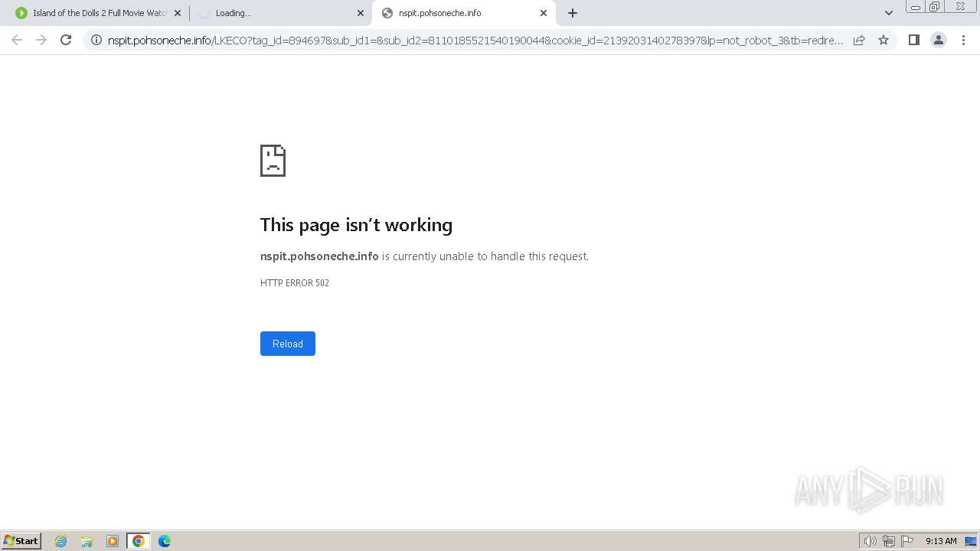Viewport: 980px width, 551px height.
Task: Select the nspit.pohsoneche.info tab
Action: [x=463, y=13]
